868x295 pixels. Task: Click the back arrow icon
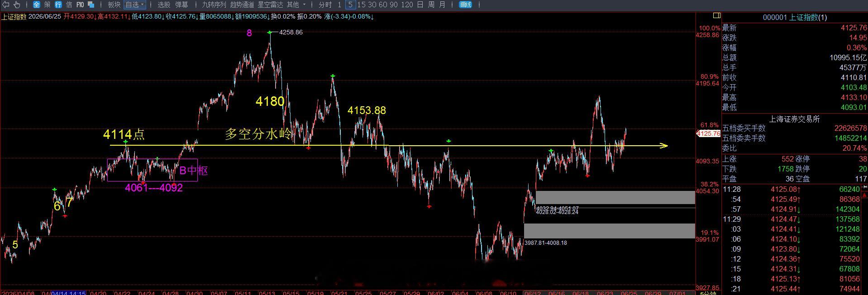pos(6,5)
